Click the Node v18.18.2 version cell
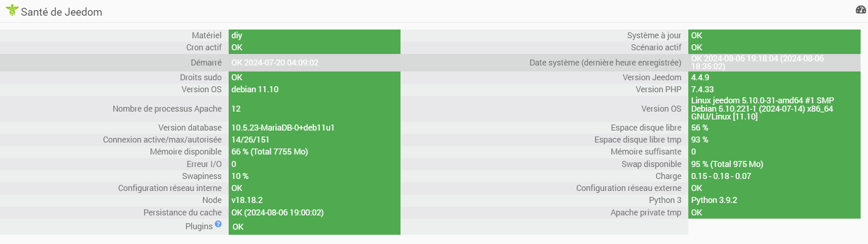Image resolution: width=868 pixels, height=244 pixels. point(315,200)
